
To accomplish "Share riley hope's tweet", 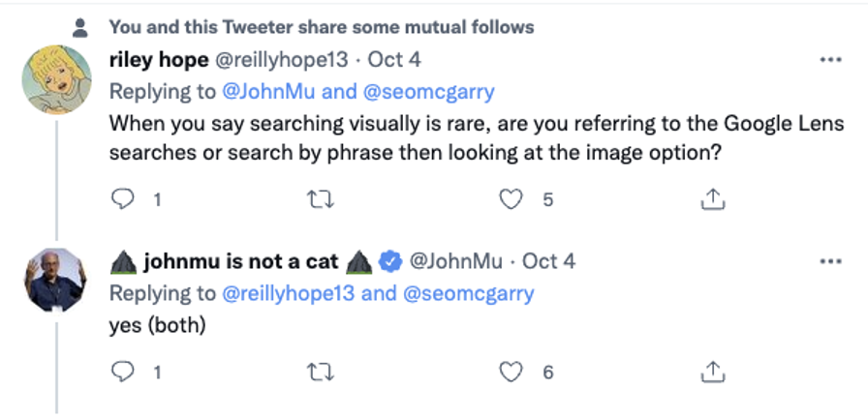I will pyautogui.click(x=712, y=199).
